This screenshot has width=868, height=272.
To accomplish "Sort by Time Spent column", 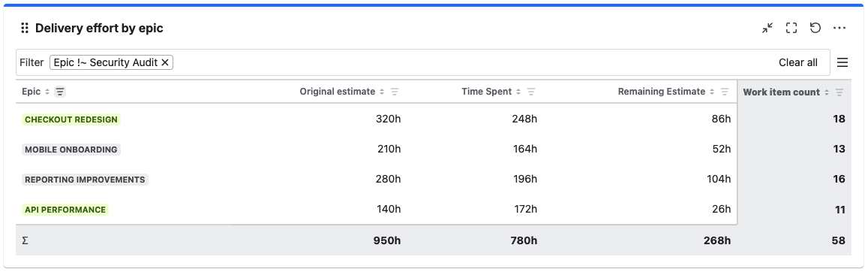I will 518,92.
